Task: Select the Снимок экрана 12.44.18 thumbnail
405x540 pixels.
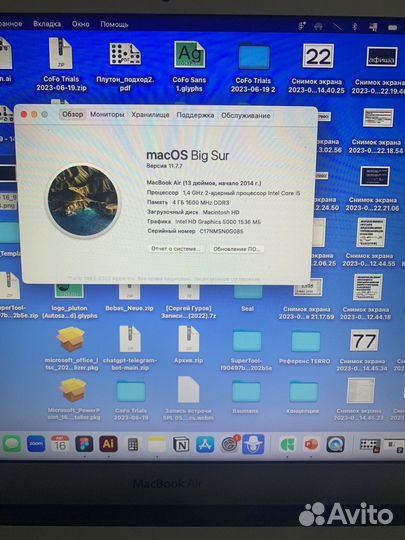Action: 367,288
